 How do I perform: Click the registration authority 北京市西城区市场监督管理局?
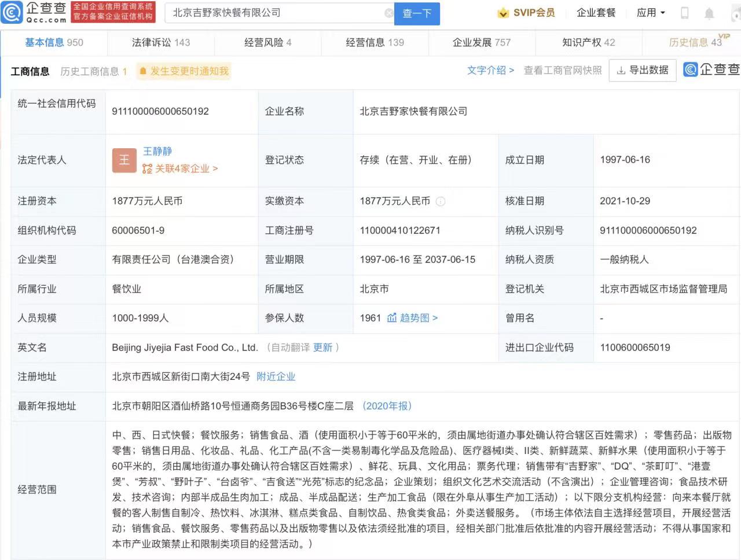click(664, 289)
